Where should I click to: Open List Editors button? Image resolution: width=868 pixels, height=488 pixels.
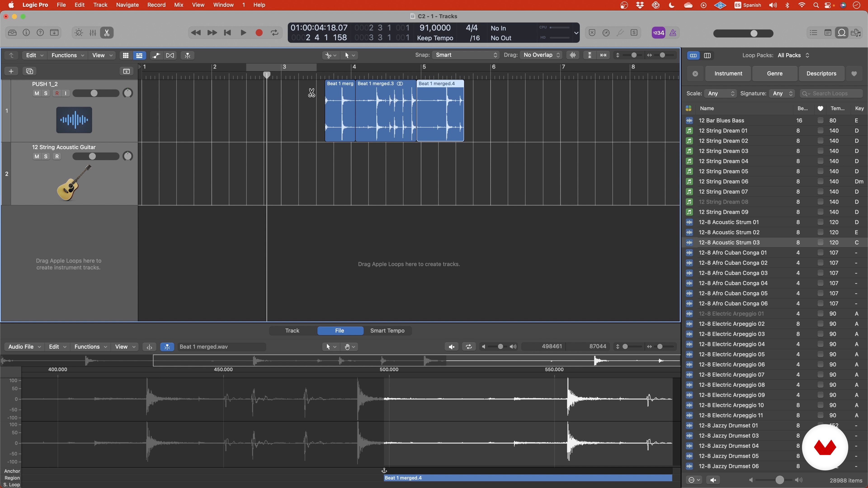[814, 33]
